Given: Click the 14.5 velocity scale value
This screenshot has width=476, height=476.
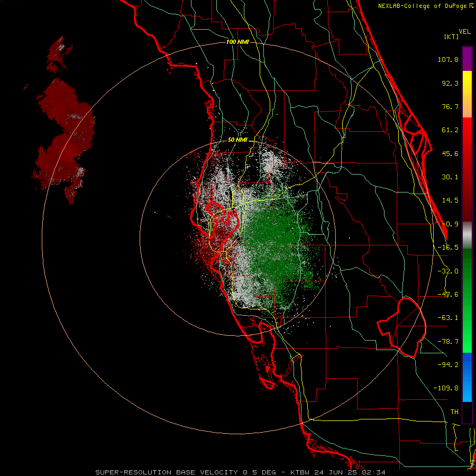Looking at the screenshot, I should click(450, 200).
